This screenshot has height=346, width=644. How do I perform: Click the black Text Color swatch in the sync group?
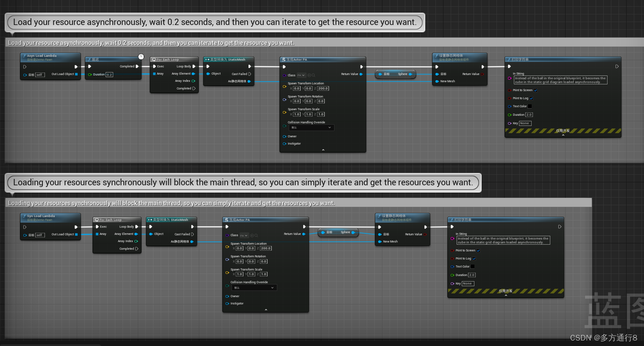click(472, 267)
